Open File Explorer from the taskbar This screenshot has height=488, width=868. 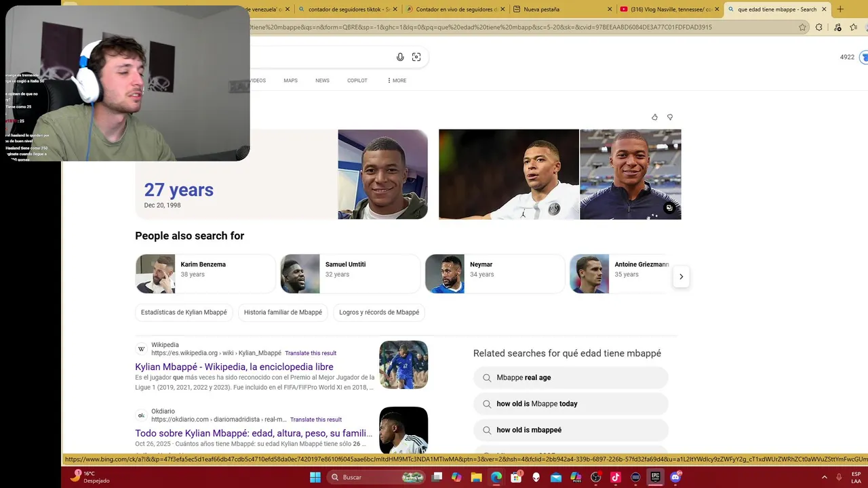(477, 477)
